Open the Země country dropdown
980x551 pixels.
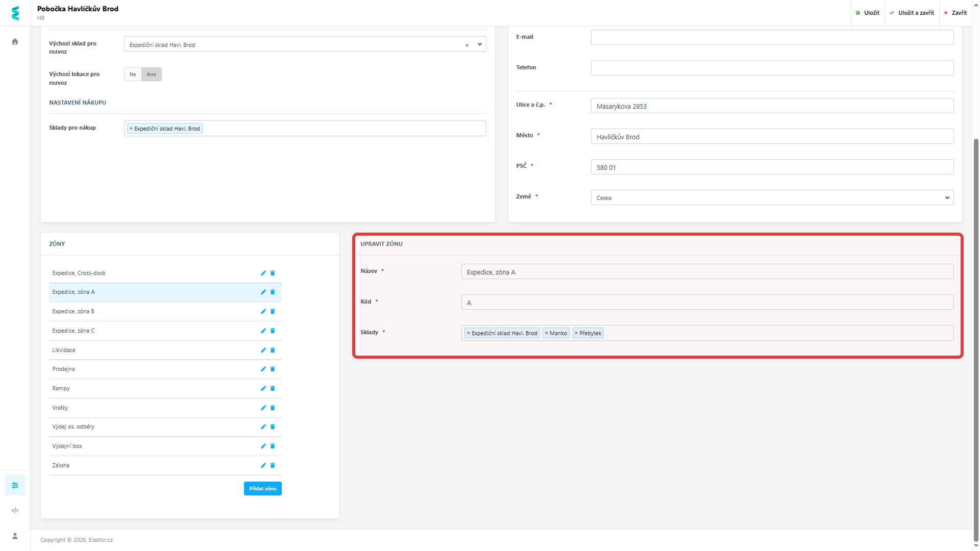point(772,197)
